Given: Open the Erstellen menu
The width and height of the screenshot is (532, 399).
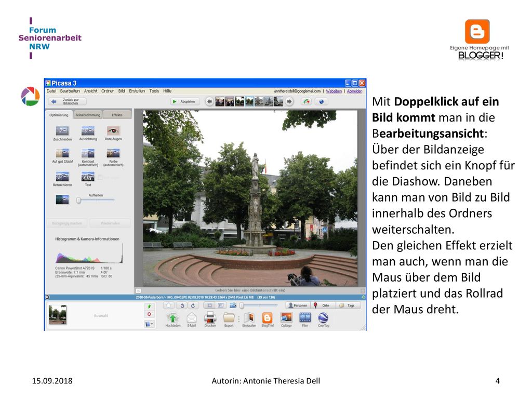Looking at the screenshot, I should pyautogui.click(x=137, y=91).
